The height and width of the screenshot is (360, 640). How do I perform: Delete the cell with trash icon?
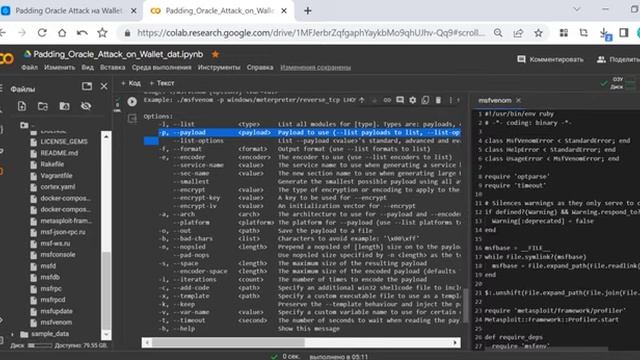point(438,100)
